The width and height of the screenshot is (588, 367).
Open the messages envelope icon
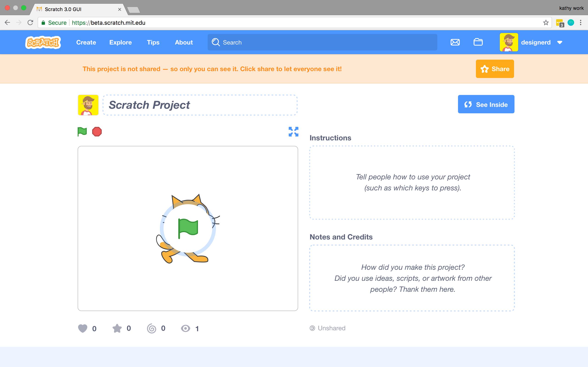[455, 42]
